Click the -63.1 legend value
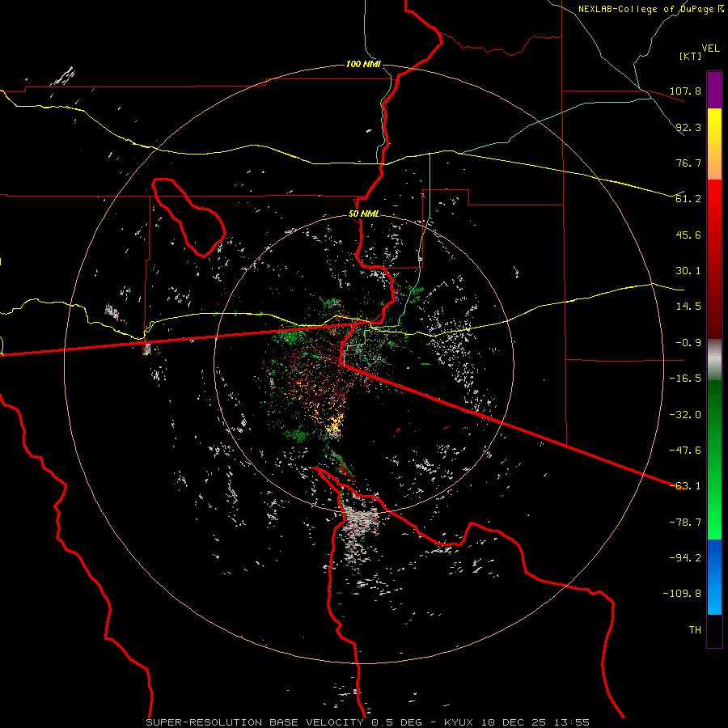The image size is (728, 728). tap(685, 486)
